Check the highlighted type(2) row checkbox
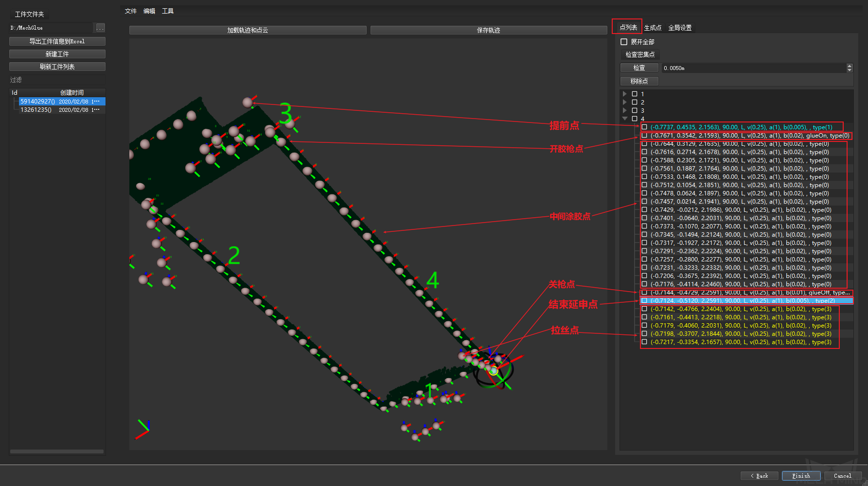 (x=644, y=301)
